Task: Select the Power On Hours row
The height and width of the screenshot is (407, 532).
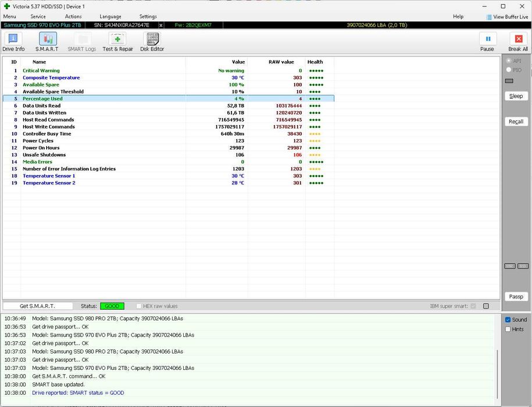Action: 168,148
